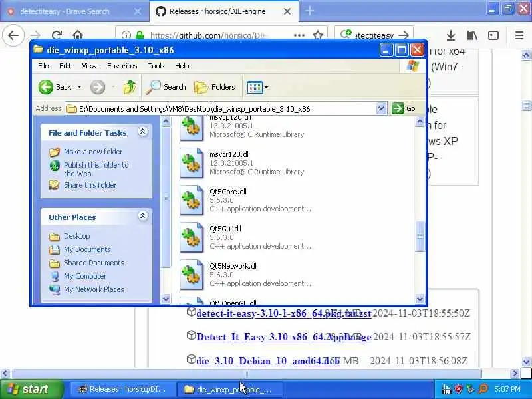Toggle the browser sidebar icon
This screenshot has width=532, height=399.
(493, 35)
